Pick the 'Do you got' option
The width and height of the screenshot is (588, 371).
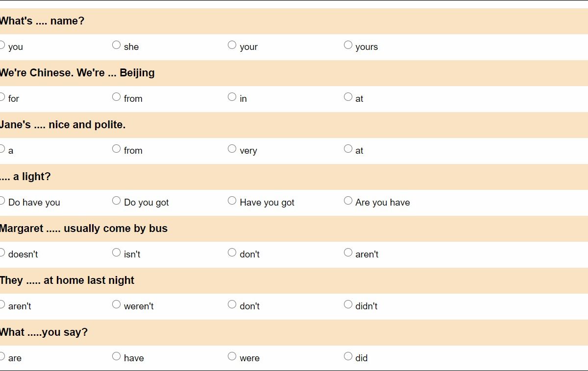[116, 201]
